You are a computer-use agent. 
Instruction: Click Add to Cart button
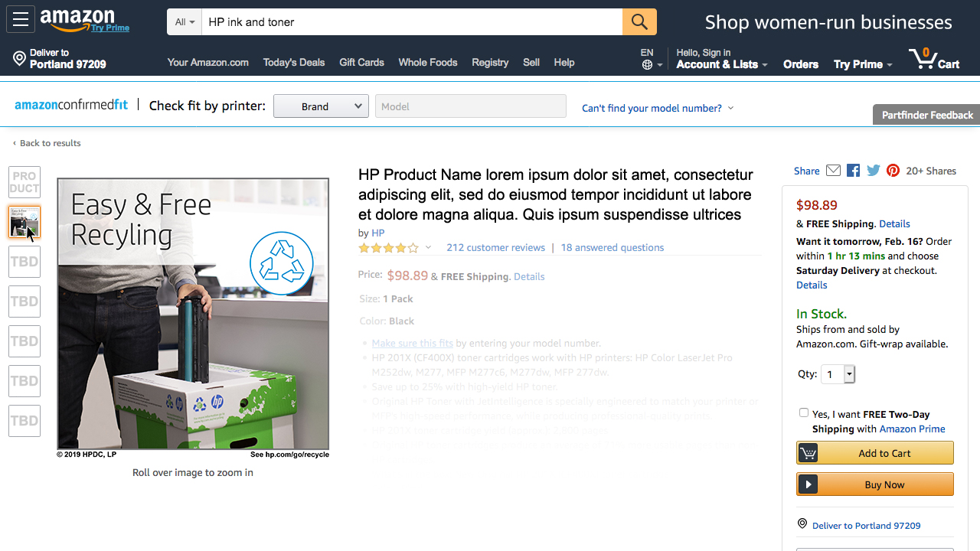click(x=875, y=453)
